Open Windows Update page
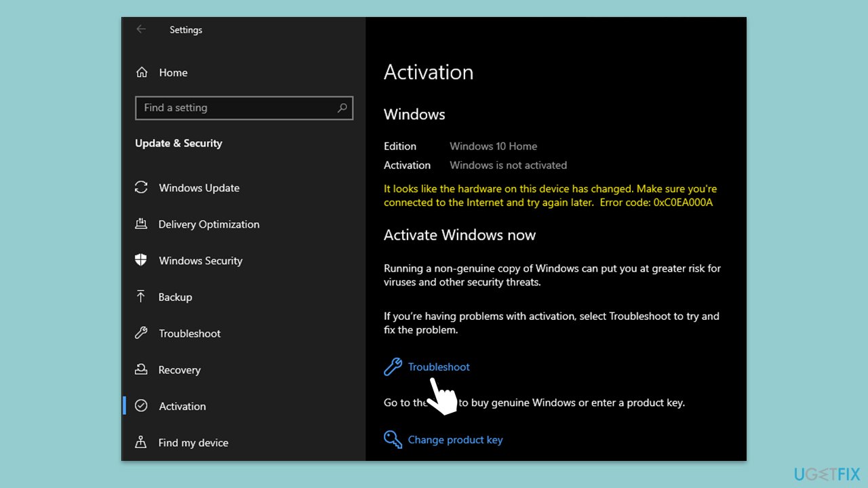 click(x=199, y=188)
